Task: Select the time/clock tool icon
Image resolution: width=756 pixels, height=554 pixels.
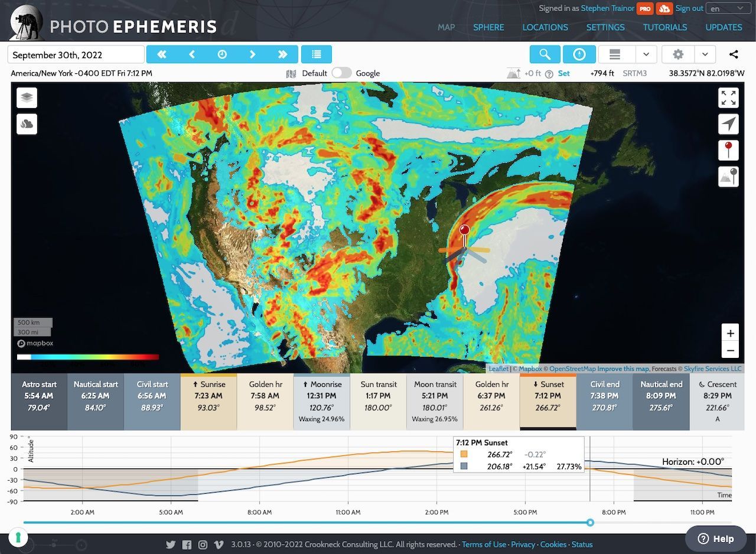Action: (x=579, y=54)
